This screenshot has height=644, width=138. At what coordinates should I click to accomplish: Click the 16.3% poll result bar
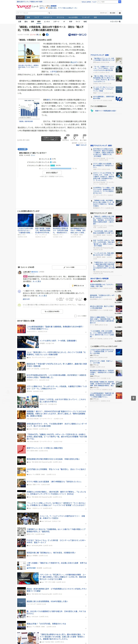[53, 166]
